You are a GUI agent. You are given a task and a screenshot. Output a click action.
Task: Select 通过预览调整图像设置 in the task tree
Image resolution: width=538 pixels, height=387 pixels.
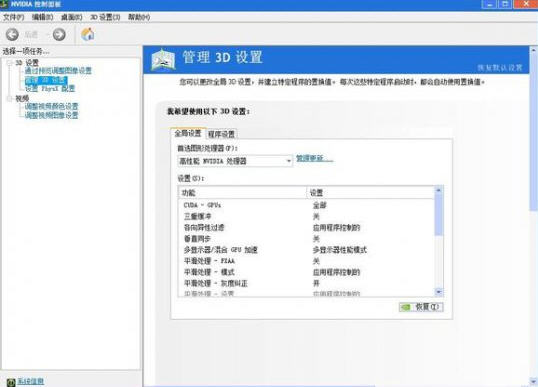58,71
